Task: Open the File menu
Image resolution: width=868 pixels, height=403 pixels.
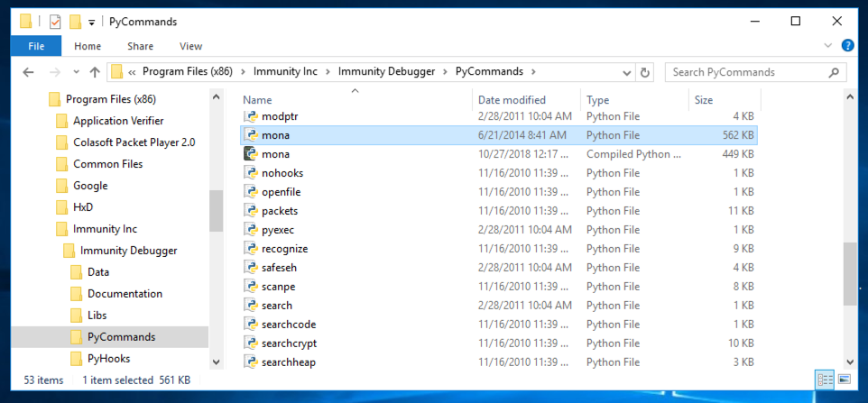Action: tap(37, 46)
